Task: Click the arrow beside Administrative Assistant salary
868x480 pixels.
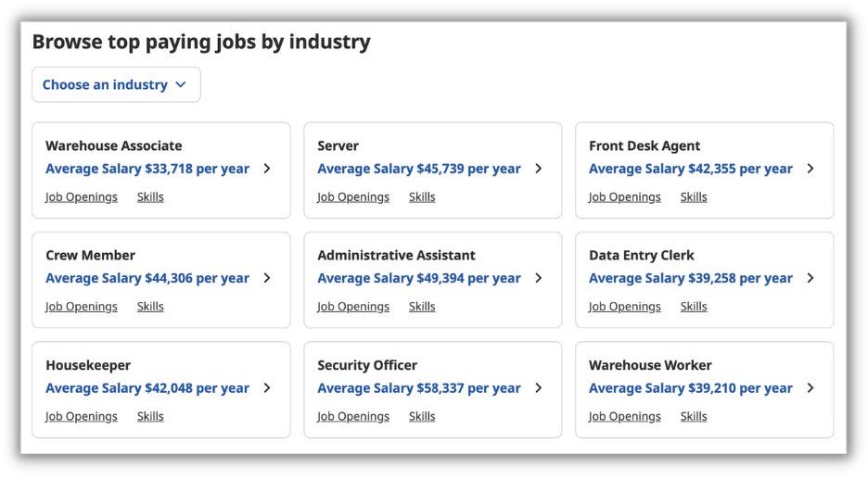Action: pyautogui.click(x=539, y=278)
